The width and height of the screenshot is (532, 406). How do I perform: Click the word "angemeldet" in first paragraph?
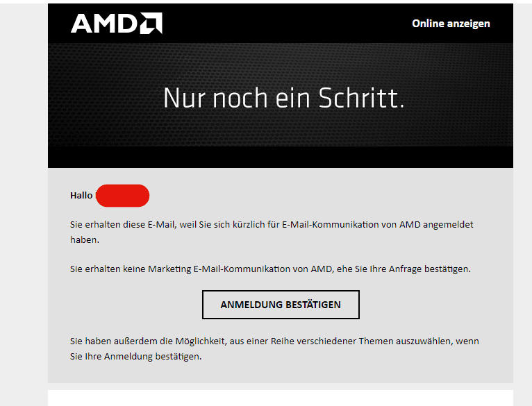(x=448, y=225)
